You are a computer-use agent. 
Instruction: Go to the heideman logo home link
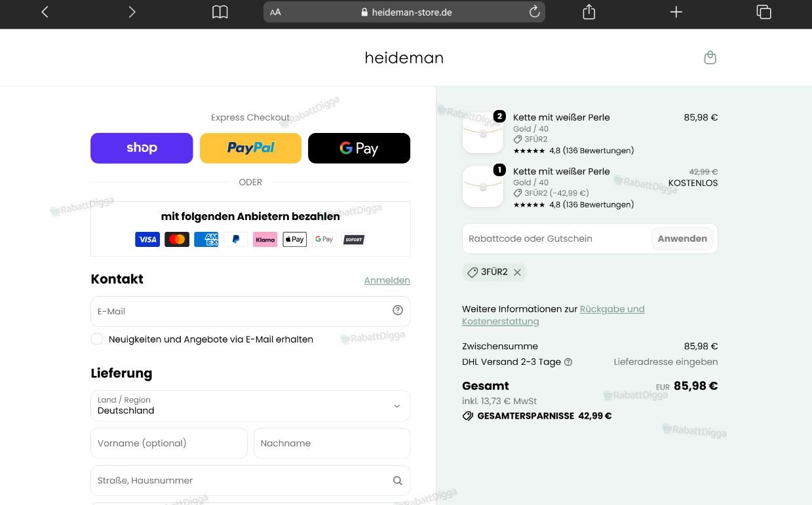pyautogui.click(x=404, y=58)
